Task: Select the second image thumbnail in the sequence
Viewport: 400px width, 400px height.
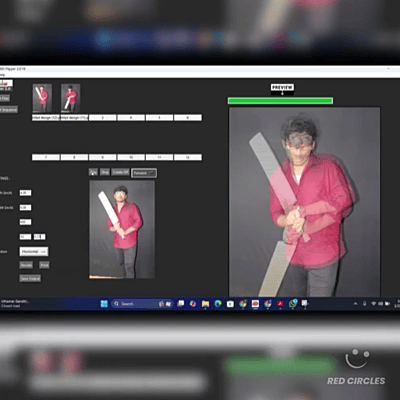Action: [x=70, y=98]
